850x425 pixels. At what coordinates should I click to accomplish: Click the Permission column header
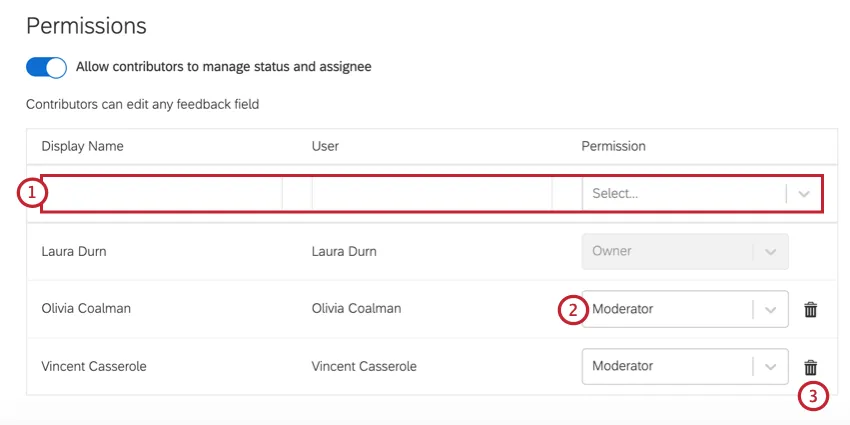[x=613, y=146]
